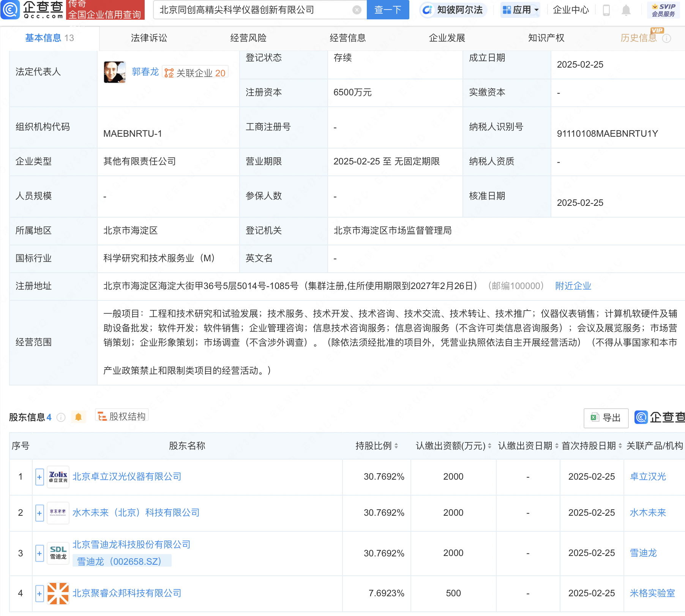Click info icon beside 股东信息

(x=61, y=417)
